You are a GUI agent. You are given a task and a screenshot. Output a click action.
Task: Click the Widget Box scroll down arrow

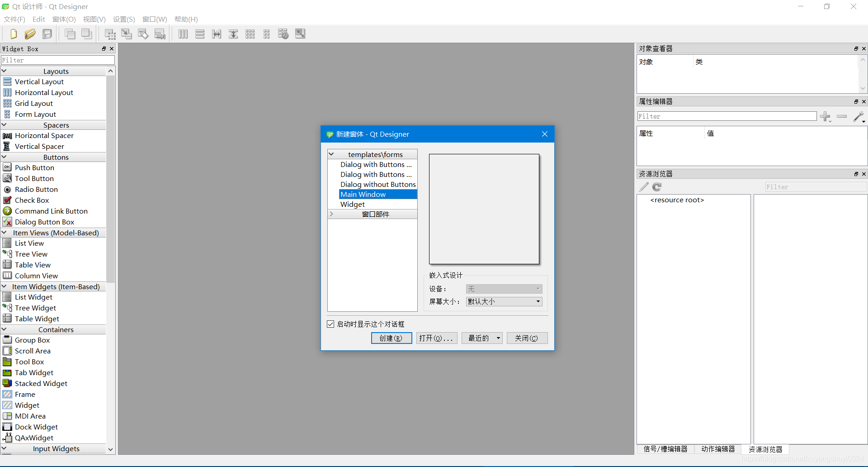(x=110, y=449)
